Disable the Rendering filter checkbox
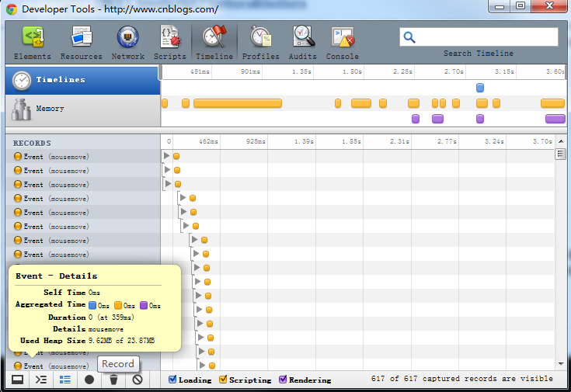This screenshot has width=571, height=392. click(283, 380)
